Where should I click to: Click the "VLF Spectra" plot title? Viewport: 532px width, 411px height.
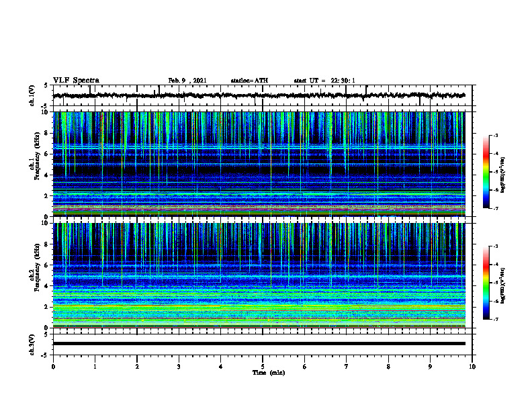[x=76, y=80]
